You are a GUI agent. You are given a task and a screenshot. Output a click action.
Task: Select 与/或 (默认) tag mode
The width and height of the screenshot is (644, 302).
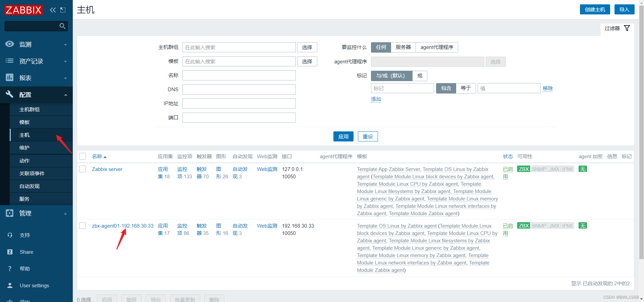pyautogui.click(x=391, y=76)
